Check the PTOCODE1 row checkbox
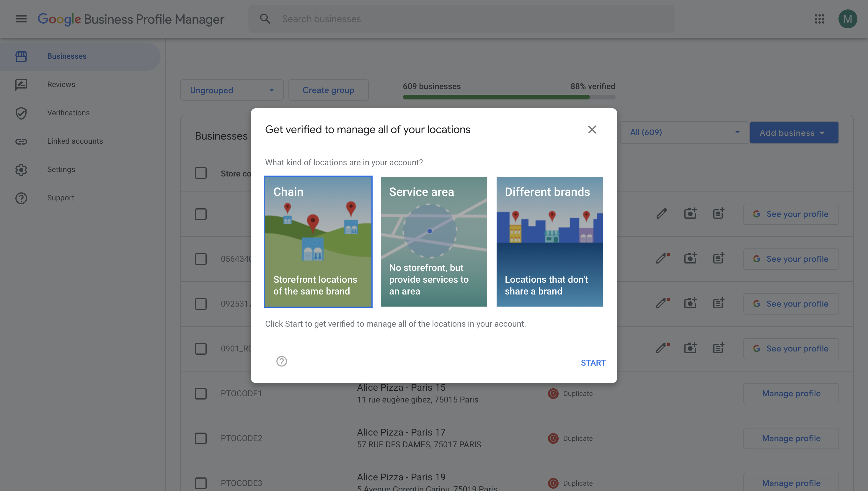 (201, 394)
